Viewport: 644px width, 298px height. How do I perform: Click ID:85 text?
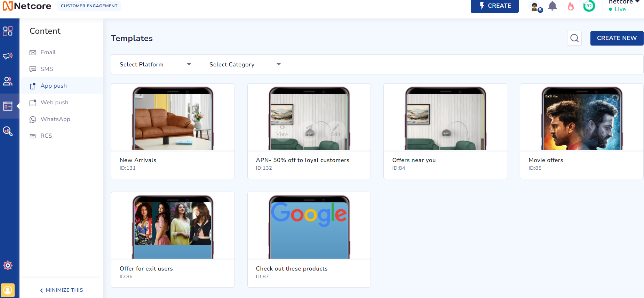pyautogui.click(x=535, y=168)
